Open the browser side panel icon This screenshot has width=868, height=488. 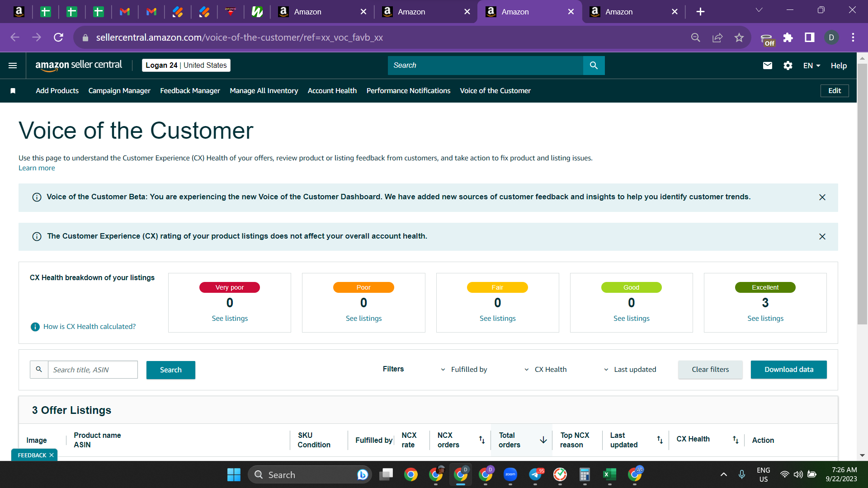pyautogui.click(x=810, y=38)
